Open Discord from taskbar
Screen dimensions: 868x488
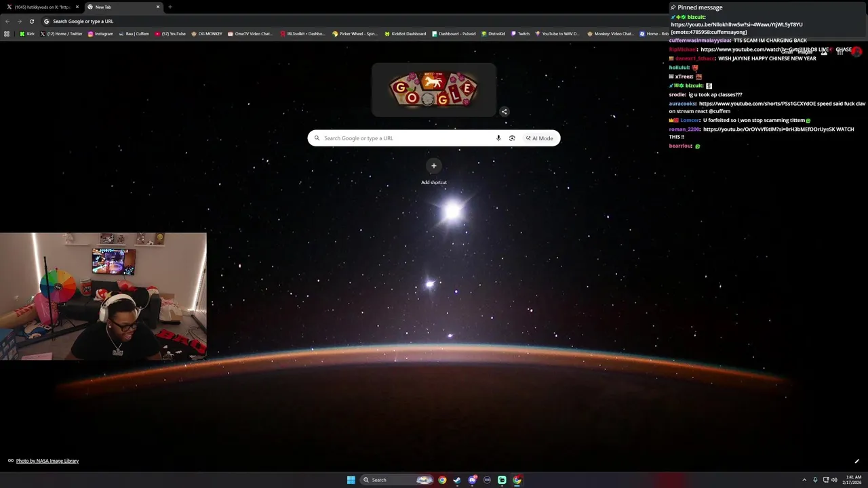(472, 480)
